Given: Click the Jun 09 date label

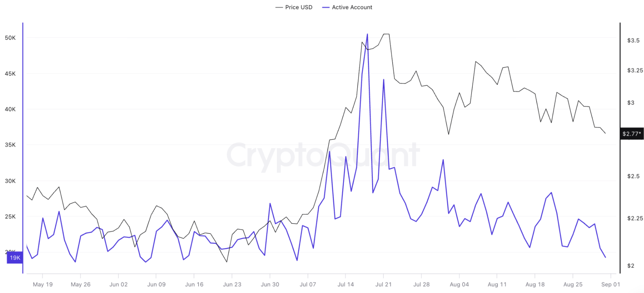Looking at the screenshot, I should [156, 284].
